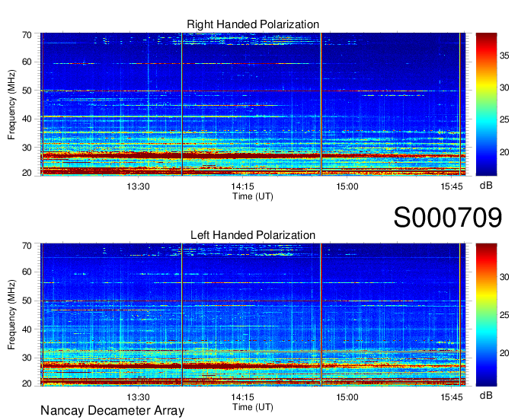This screenshot has width=518, height=420.
Task: Click the 40 MHz tick on left-handed plot
Action: (x=27, y=329)
